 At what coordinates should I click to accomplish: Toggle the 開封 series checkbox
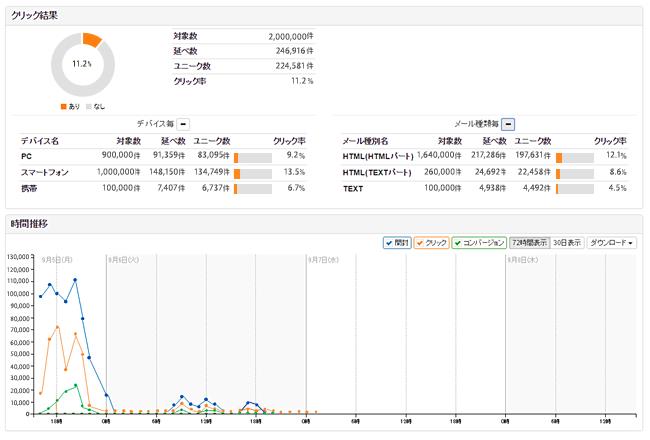pyautogui.click(x=397, y=243)
